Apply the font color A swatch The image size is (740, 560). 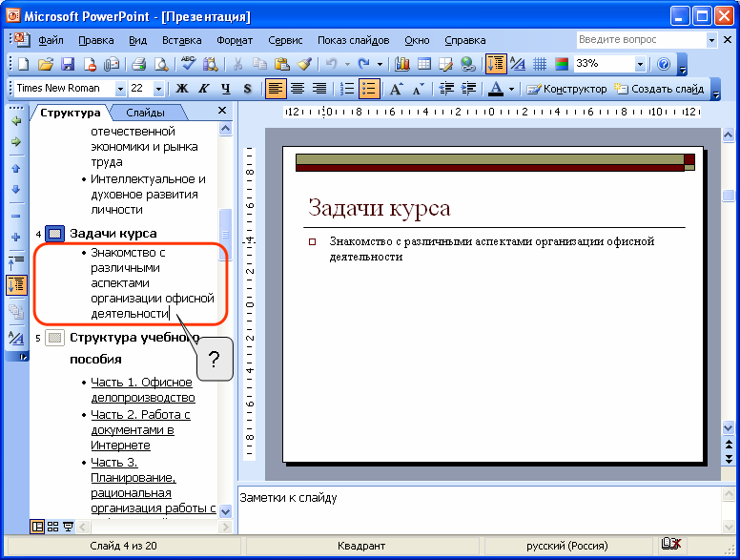(x=496, y=89)
